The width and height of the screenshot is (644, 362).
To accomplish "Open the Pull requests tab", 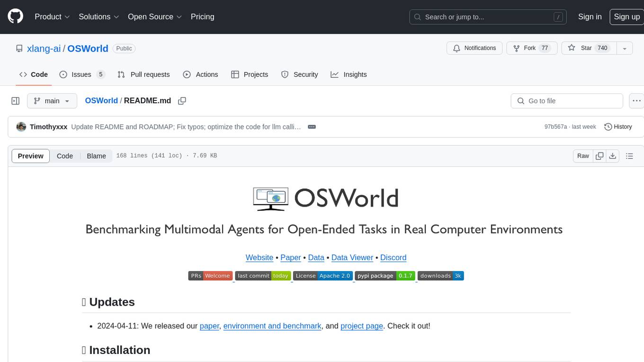I will 143,74.
